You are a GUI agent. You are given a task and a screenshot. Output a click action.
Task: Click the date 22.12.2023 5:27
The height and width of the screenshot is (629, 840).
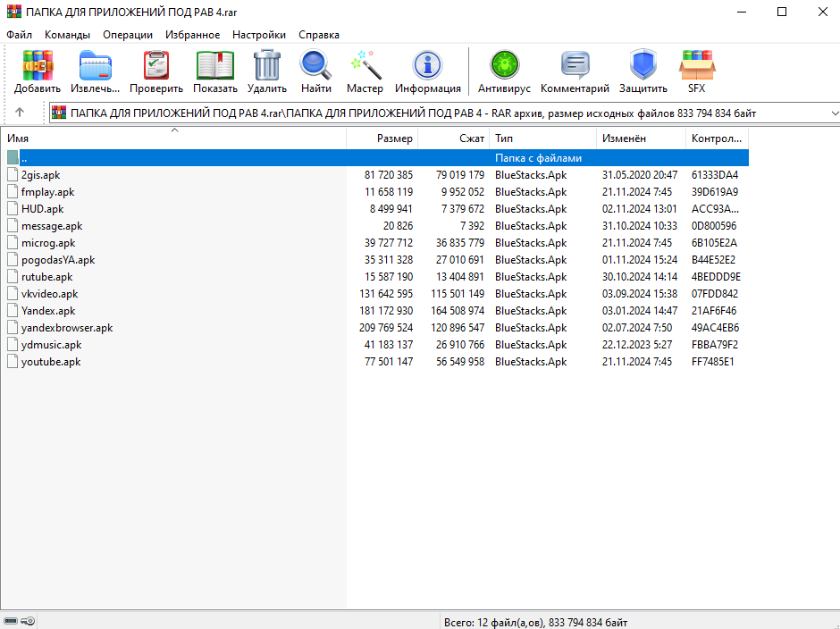tap(637, 345)
